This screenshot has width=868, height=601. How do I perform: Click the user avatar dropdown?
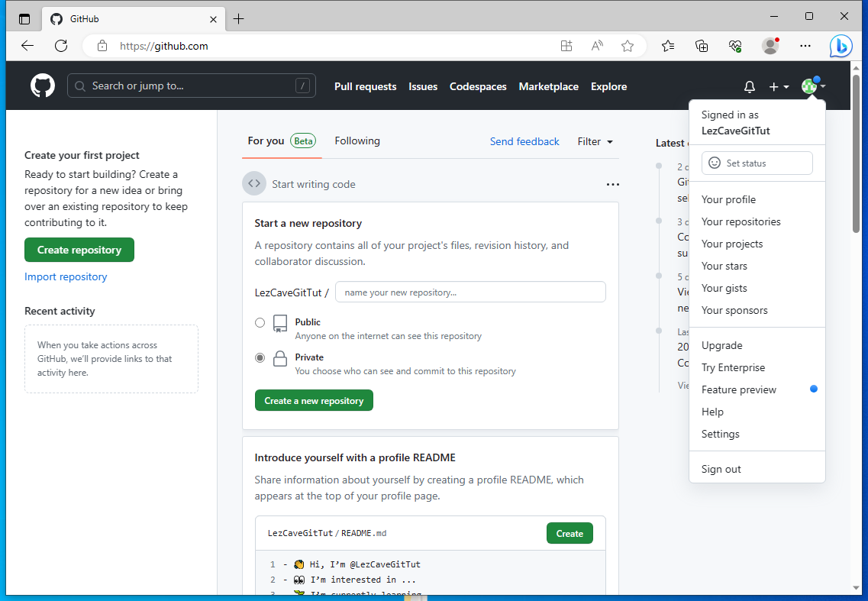pos(813,86)
